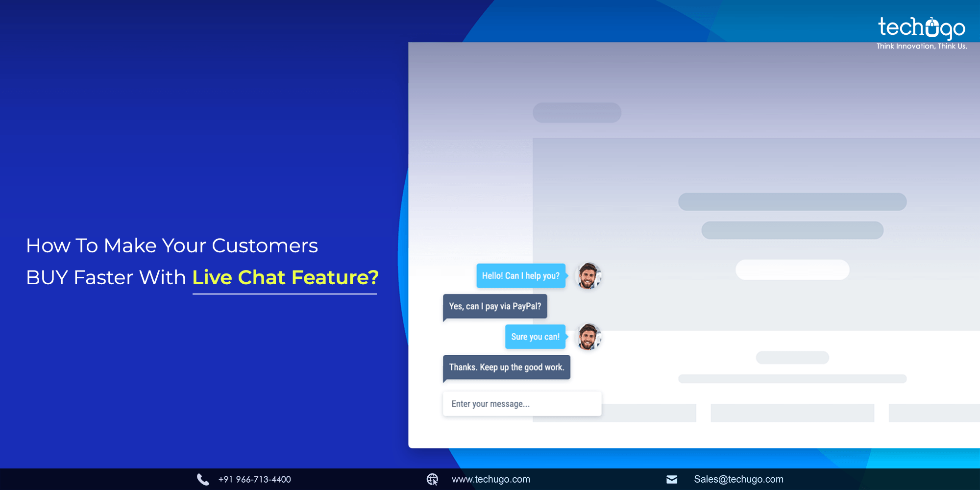
Task: Open the underlined Live Chat Feature? link
Action: pyautogui.click(x=285, y=278)
